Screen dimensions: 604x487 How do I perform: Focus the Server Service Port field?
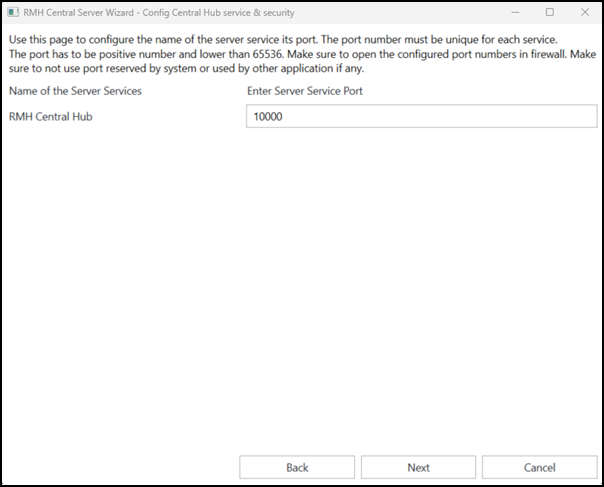(422, 116)
